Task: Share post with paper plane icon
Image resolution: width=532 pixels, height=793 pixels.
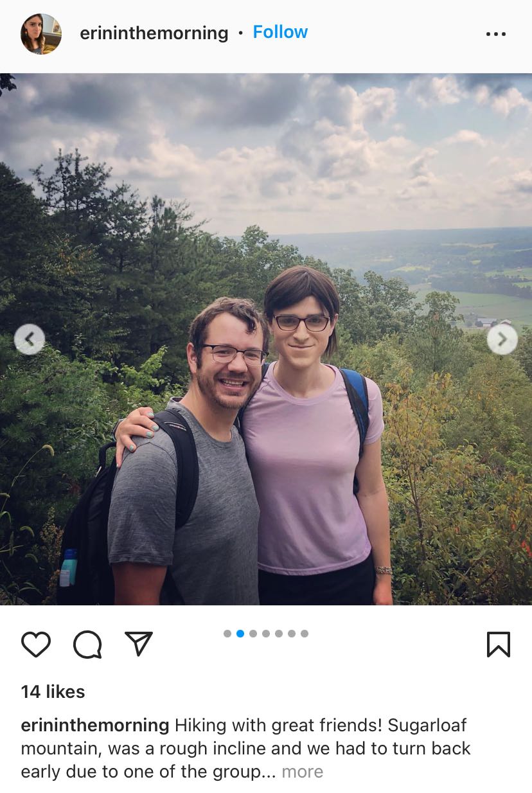Action: point(139,643)
